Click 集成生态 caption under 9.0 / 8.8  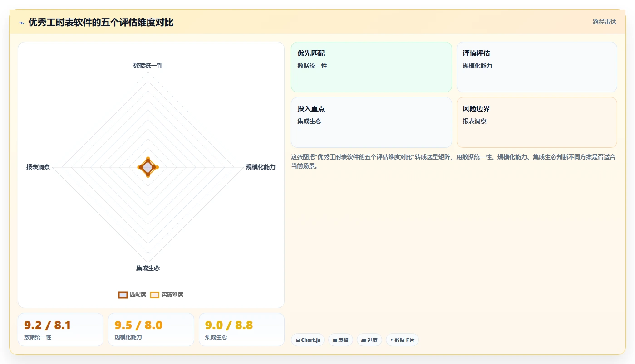[x=216, y=337]
